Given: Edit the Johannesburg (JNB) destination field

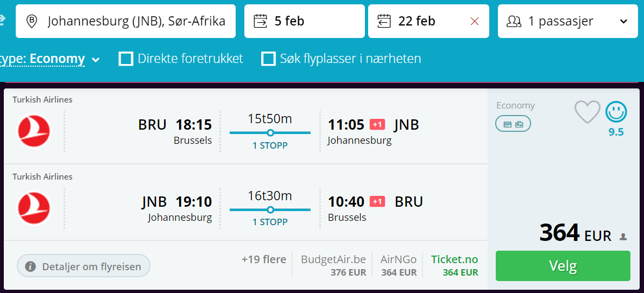Looking at the screenshot, I should click(x=125, y=21).
